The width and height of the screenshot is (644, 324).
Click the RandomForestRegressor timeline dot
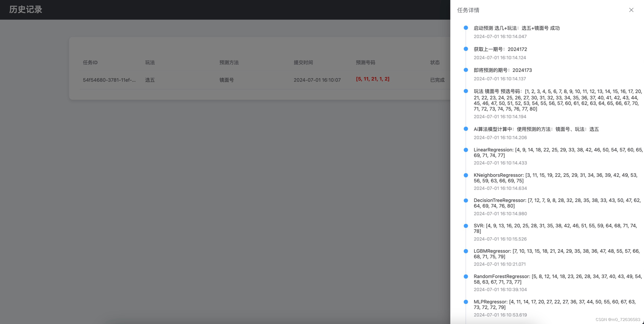(466, 276)
